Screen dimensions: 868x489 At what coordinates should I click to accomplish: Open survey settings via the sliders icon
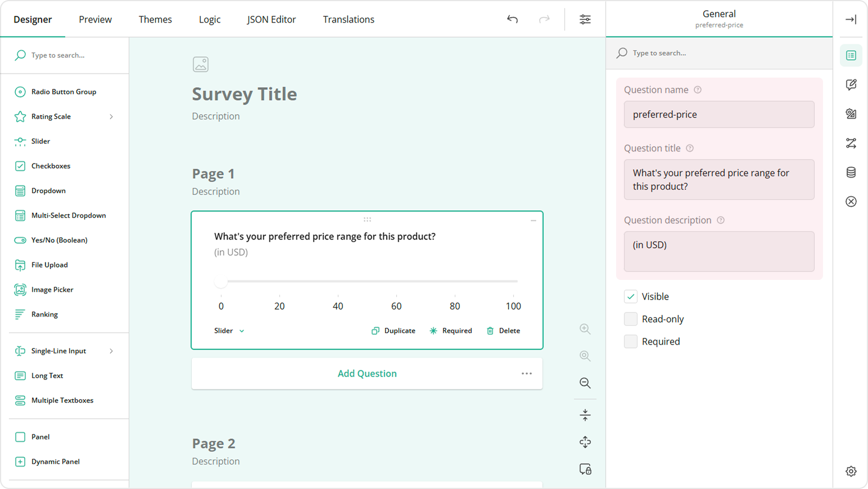coord(585,19)
